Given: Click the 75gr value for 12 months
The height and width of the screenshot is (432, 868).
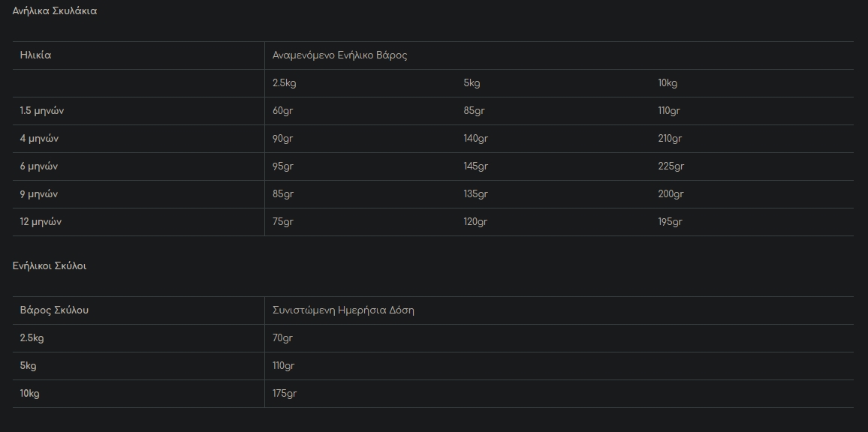Looking at the screenshot, I should click(x=283, y=222).
